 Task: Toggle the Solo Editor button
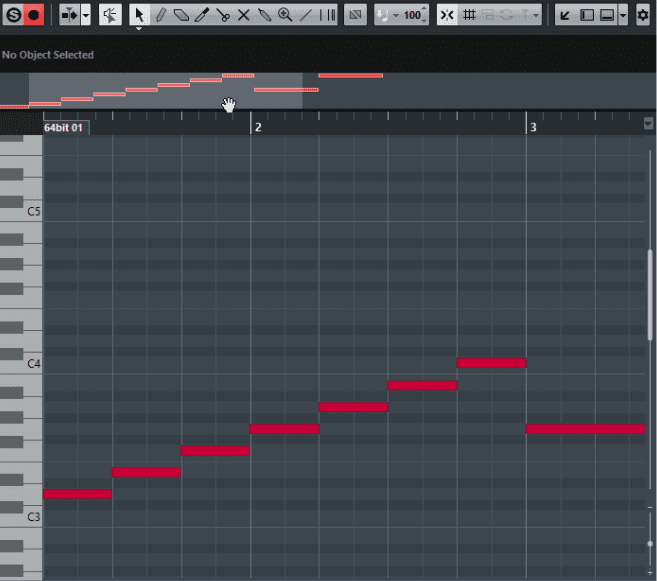(x=13, y=15)
